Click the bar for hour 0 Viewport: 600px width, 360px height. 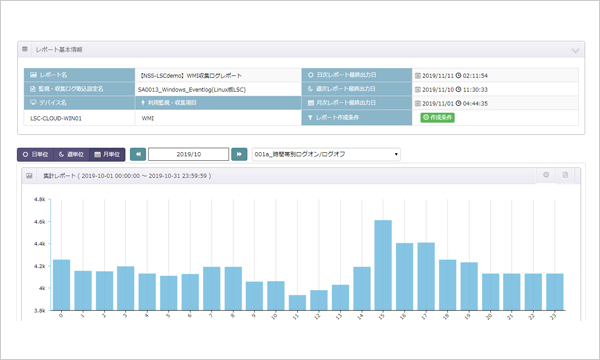pos(61,285)
